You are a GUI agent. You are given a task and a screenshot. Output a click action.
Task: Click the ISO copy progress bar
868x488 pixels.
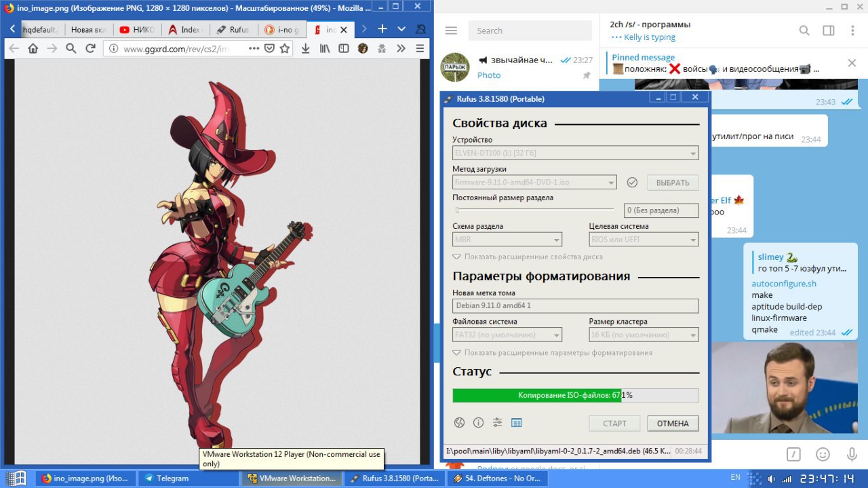(576, 395)
